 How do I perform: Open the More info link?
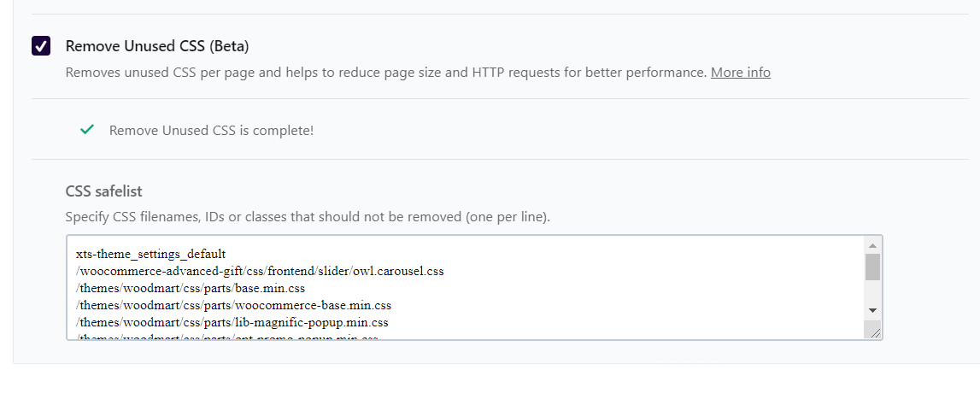pos(740,73)
